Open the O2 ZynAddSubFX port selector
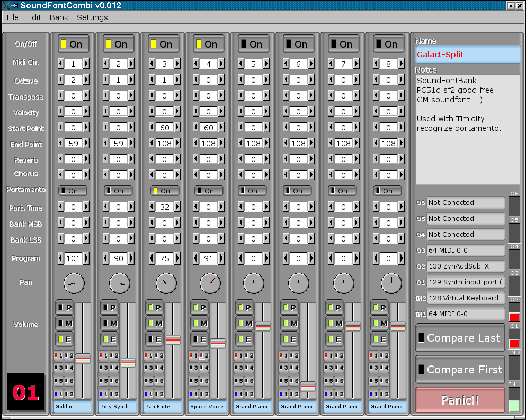 point(466,266)
